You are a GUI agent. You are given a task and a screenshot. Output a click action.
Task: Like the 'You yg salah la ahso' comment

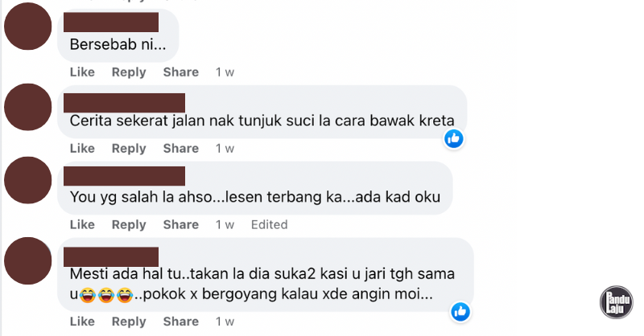coord(82,225)
